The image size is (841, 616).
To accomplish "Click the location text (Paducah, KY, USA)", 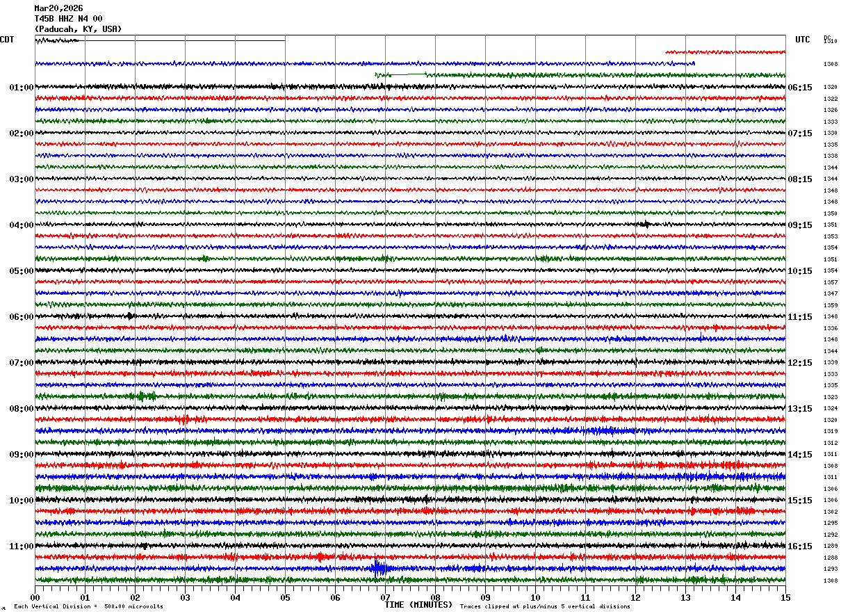I will click(78, 29).
